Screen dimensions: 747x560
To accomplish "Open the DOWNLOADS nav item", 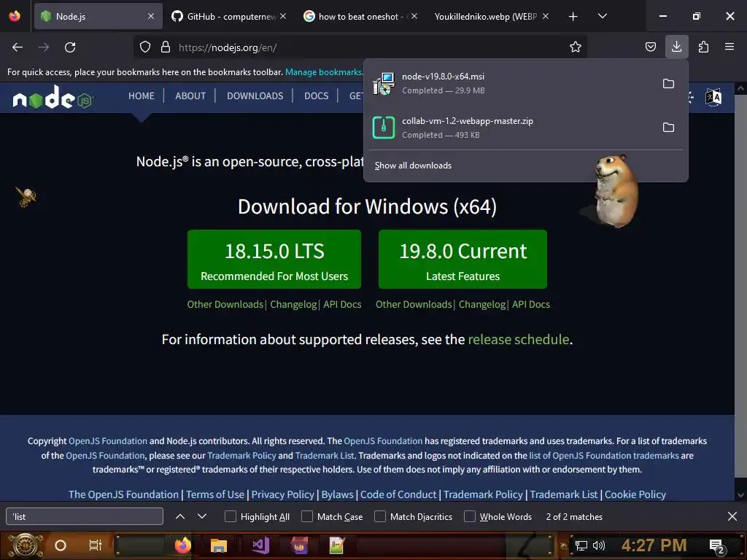I will coord(255,96).
